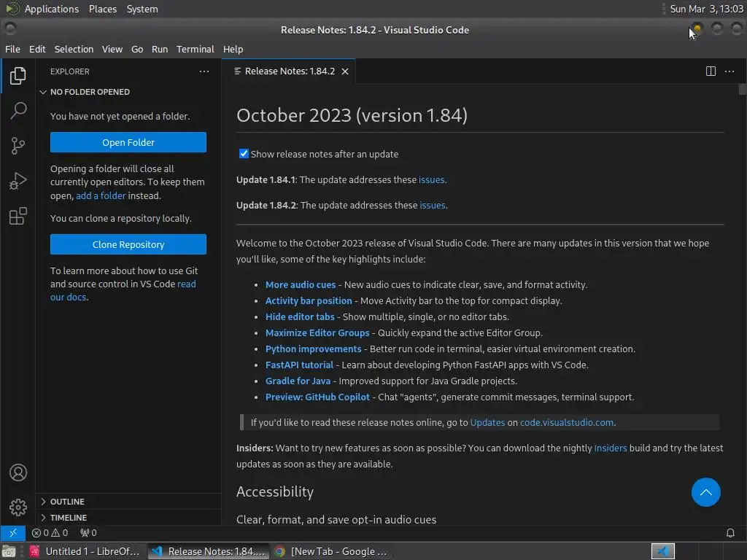This screenshot has width=747, height=560.
Task: Click the scroll to top round button
Action: pyautogui.click(x=705, y=492)
